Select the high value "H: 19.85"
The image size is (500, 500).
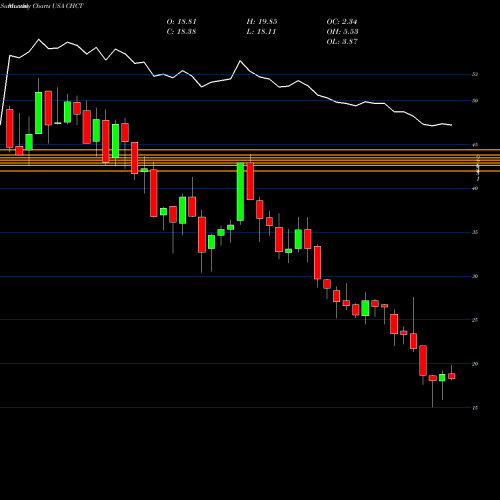point(262,22)
